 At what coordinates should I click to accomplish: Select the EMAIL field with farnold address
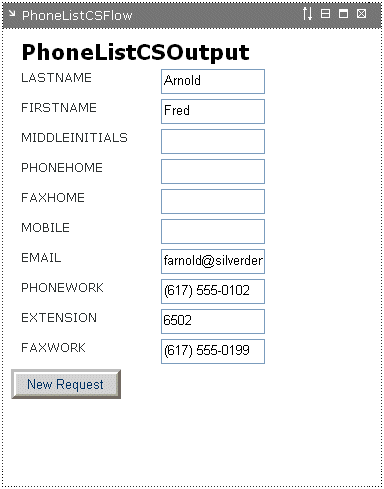coord(213,261)
